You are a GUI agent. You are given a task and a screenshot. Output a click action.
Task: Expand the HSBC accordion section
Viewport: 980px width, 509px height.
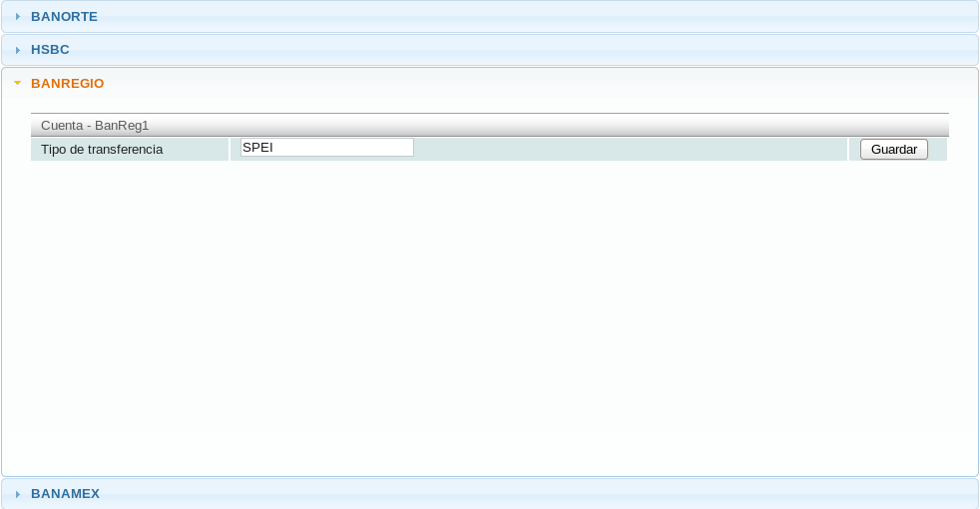[x=50, y=50]
